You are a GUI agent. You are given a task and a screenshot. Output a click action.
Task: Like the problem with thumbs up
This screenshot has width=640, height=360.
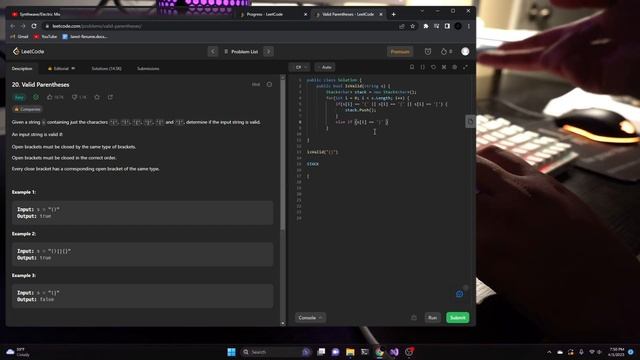[50, 97]
